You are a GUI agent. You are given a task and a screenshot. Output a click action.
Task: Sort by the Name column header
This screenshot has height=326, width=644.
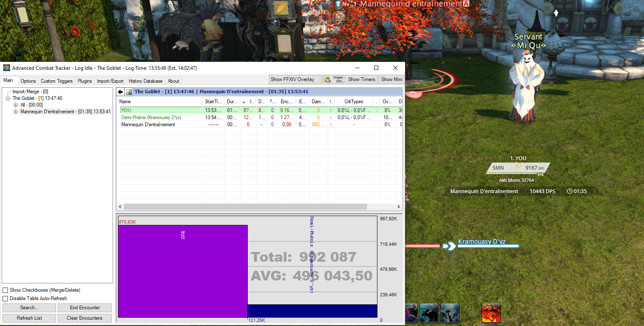coord(160,102)
